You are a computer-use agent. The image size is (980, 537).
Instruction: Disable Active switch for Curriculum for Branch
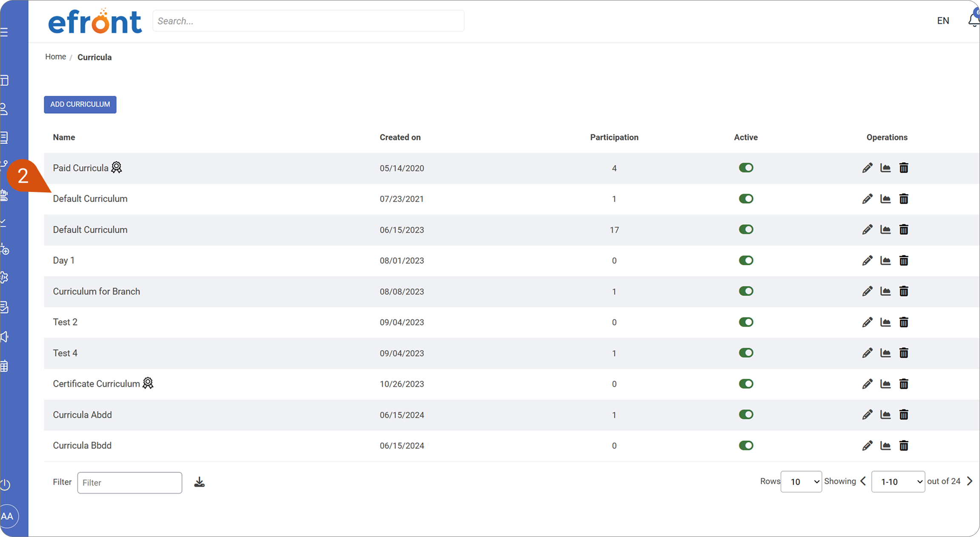746,291
